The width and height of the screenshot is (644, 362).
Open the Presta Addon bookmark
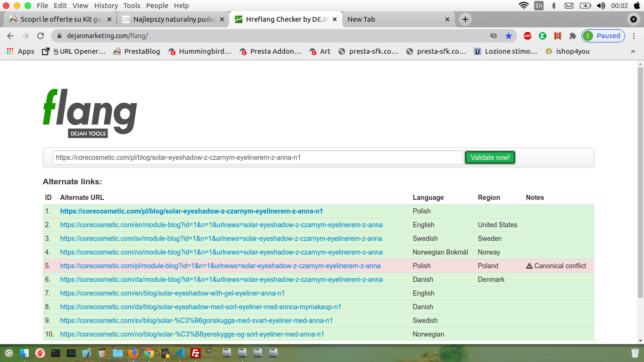(270, 51)
